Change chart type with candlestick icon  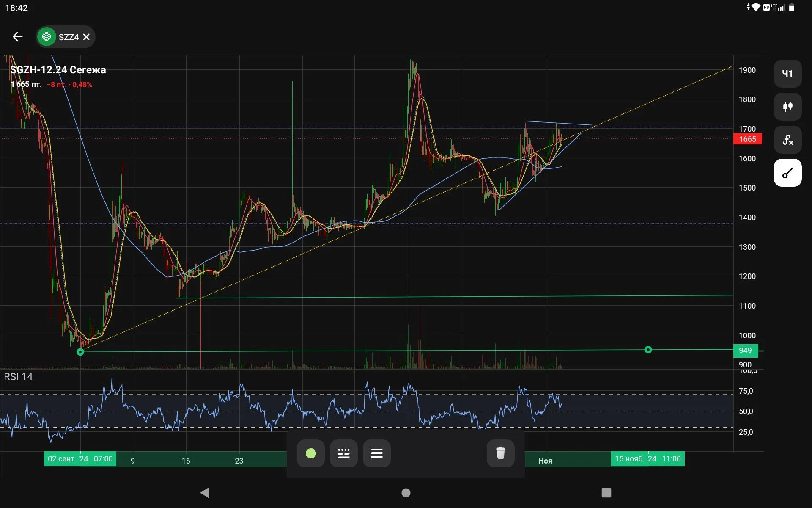(x=787, y=107)
